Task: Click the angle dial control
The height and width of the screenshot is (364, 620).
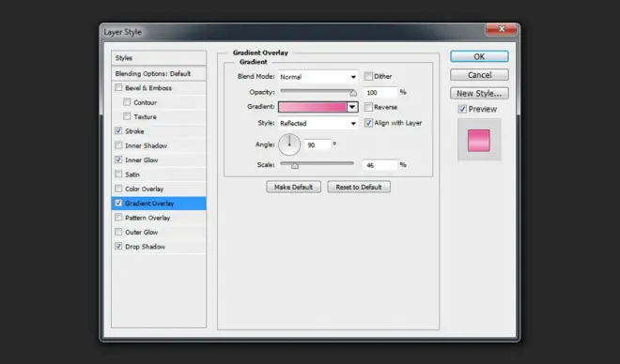Action: [289, 144]
